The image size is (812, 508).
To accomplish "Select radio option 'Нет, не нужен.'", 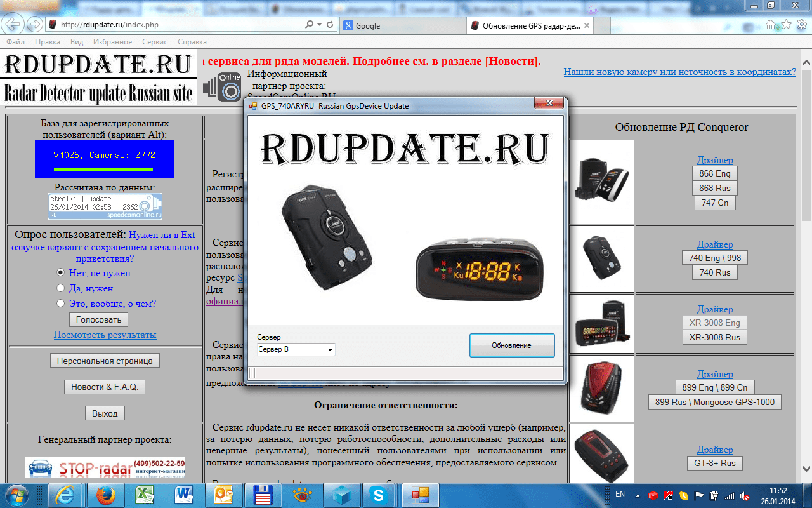I will [x=61, y=272].
